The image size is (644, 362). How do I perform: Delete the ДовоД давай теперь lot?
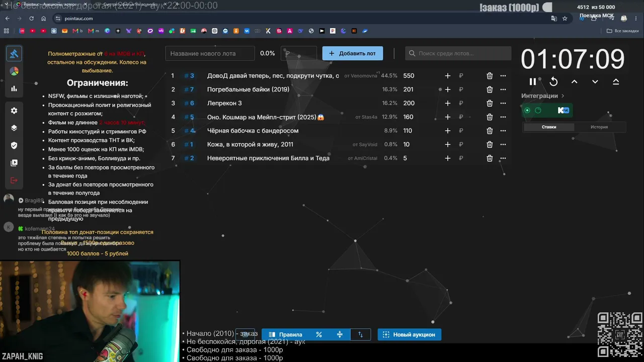490,76
